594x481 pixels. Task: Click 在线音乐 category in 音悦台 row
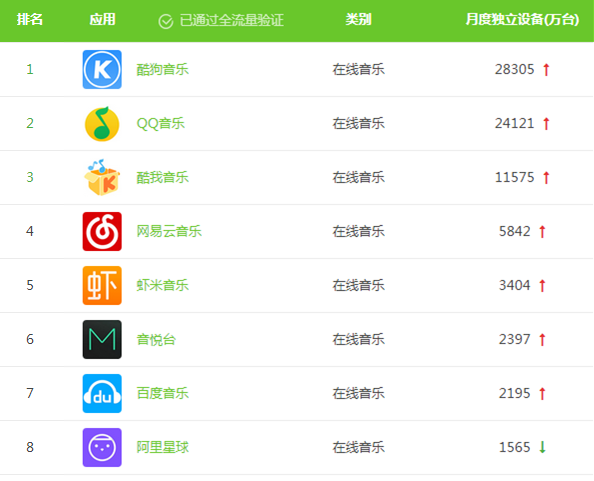pyautogui.click(x=358, y=339)
